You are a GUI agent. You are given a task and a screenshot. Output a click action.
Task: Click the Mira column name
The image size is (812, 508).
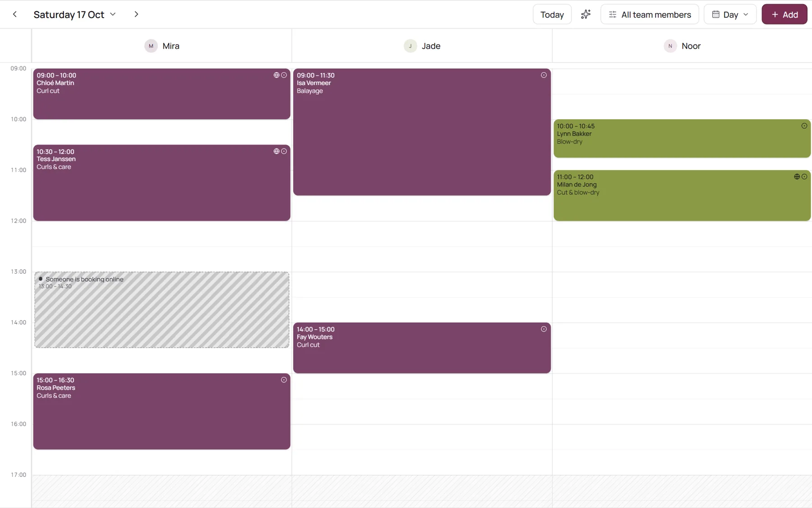pos(171,46)
